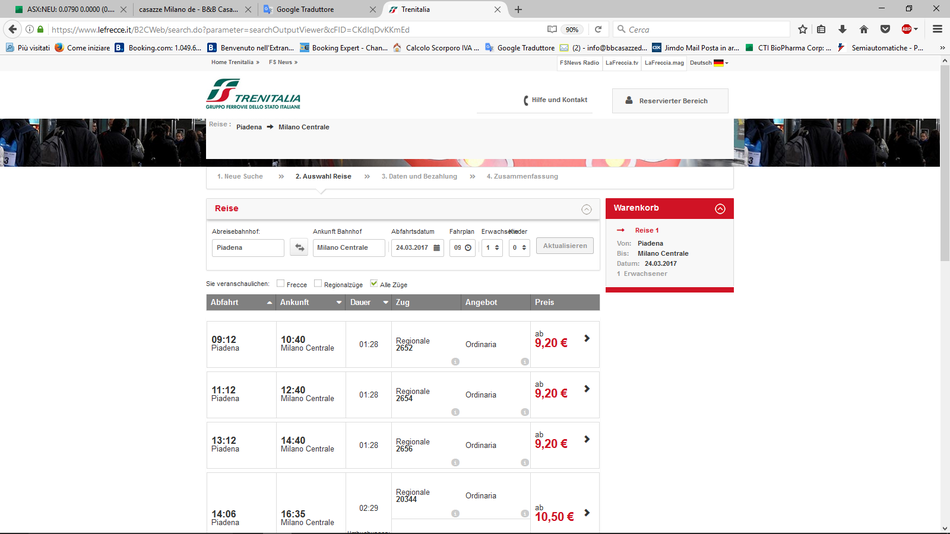Screen dimensions: 950x534
Task: Open FSNews Radio link
Action: click(x=579, y=62)
